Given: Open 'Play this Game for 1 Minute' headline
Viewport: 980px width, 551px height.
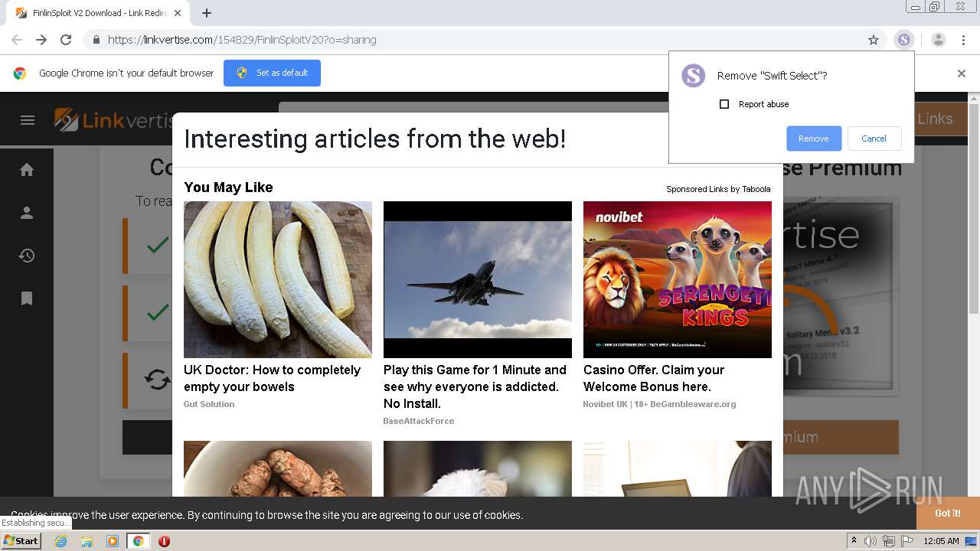Looking at the screenshot, I should [x=475, y=386].
